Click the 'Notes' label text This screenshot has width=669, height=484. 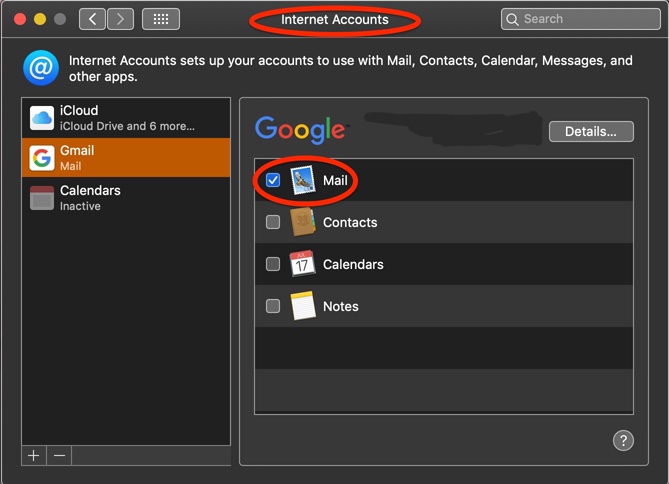[340, 306]
